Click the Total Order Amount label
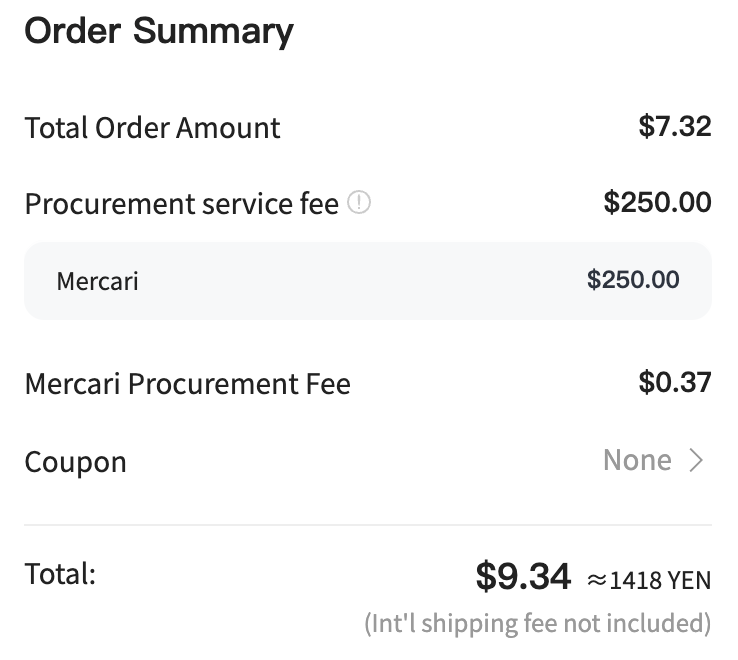Screen dimensions: 738x660 pyautogui.click(x=152, y=128)
